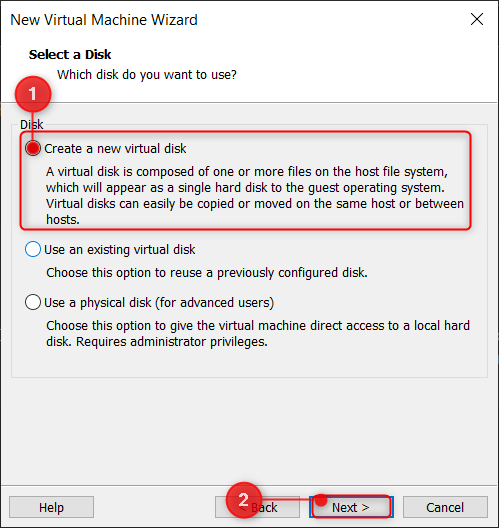The width and height of the screenshot is (499, 528).
Task: Click the 'Use a physical disk (for advanced users)' label
Action: click(159, 302)
